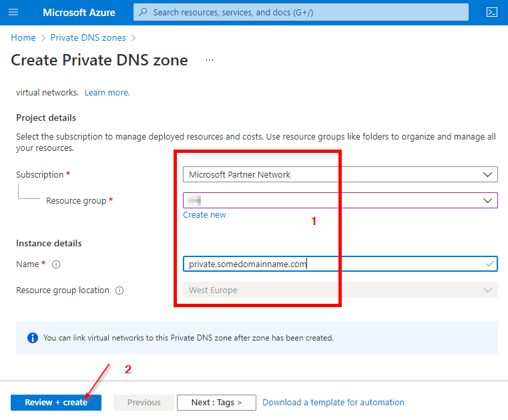Go to Home breadcrumb
The height and width of the screenshot is (420, 508).
pyautogui.click(x=23, y=37)
